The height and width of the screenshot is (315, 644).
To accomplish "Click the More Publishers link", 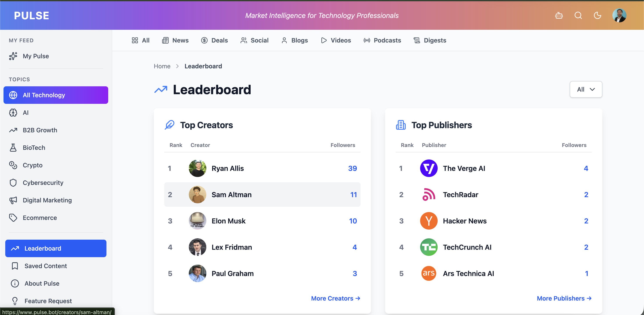I will point(564,298).
